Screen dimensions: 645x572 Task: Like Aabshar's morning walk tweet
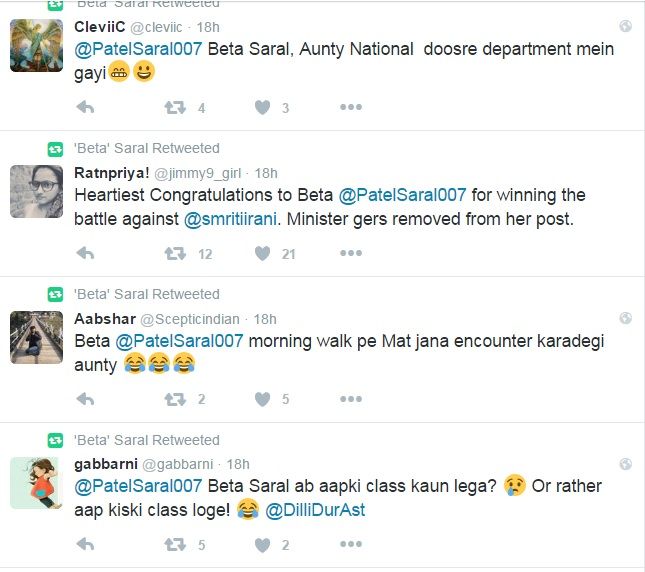click(262, 399)
